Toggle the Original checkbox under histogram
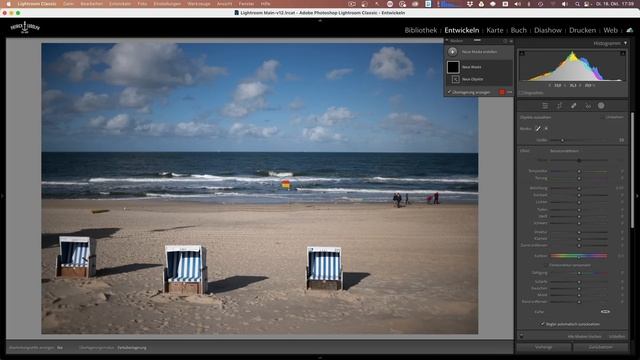This screenshot has width=640, height=360. point(521,93)
